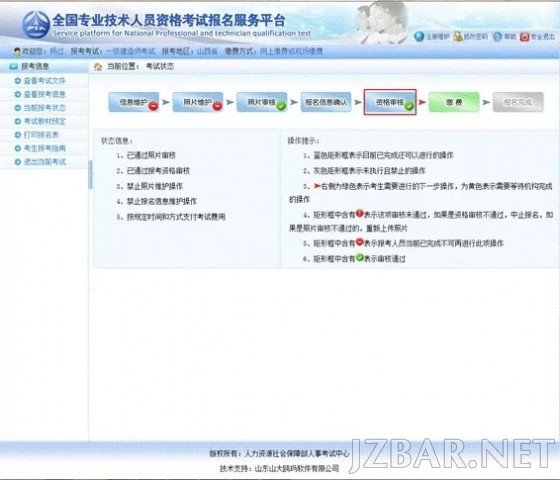
Task: Click the red 安全退出 power icon
Action: pos(524,37)
